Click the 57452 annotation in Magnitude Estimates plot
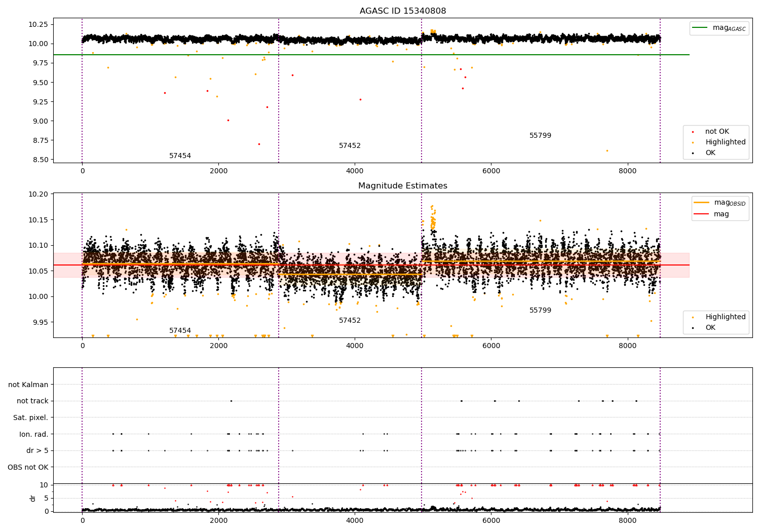Screen dimensions: 760x532 pos(350,320)
